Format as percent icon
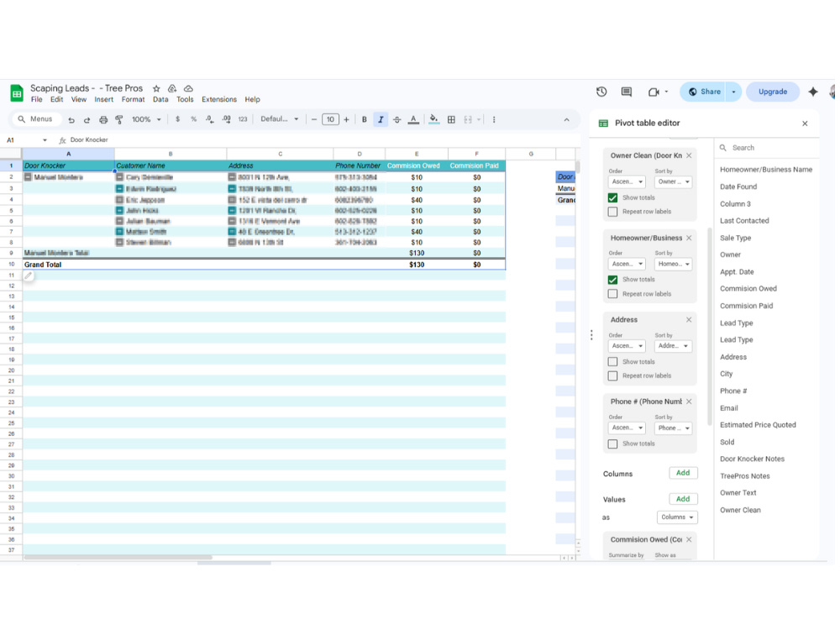 coord(193,119)
